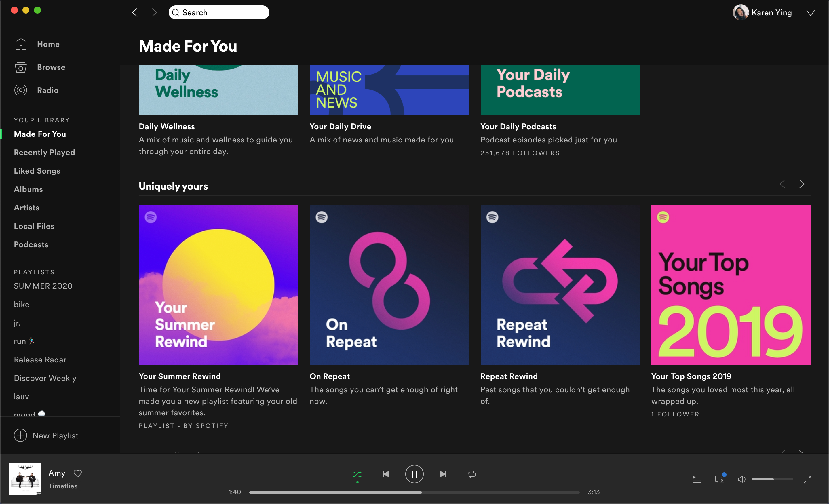
Task: Go to the previous track
Action: tap(386, 474)
